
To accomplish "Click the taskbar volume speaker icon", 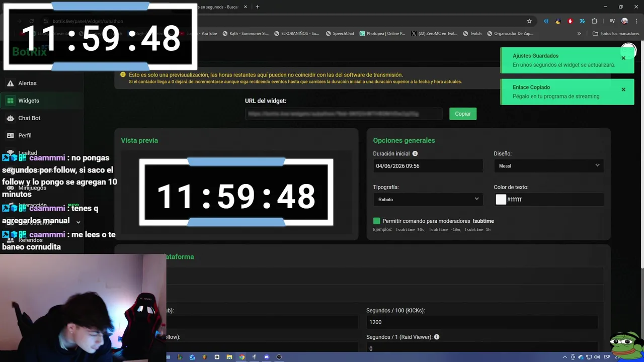I will coord(597,357).
